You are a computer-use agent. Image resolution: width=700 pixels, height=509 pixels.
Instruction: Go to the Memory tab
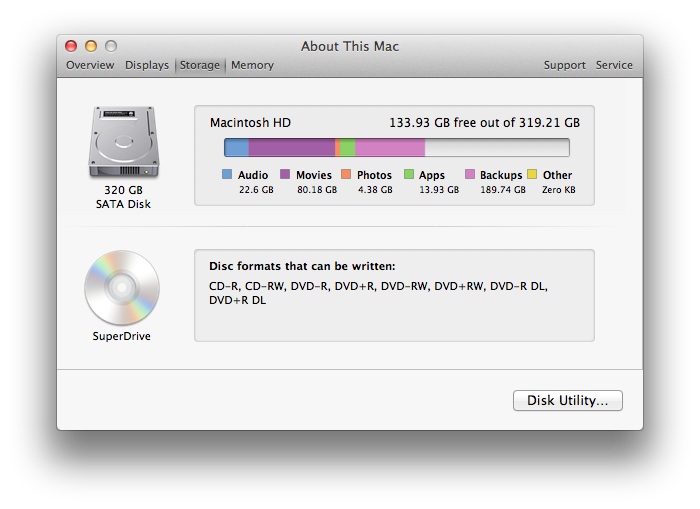252,65
